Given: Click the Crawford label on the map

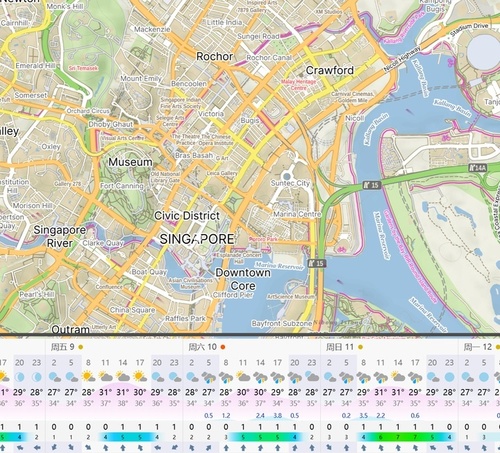Looking at the screenshot, I should pyautogui.click(x=330, y=70).
